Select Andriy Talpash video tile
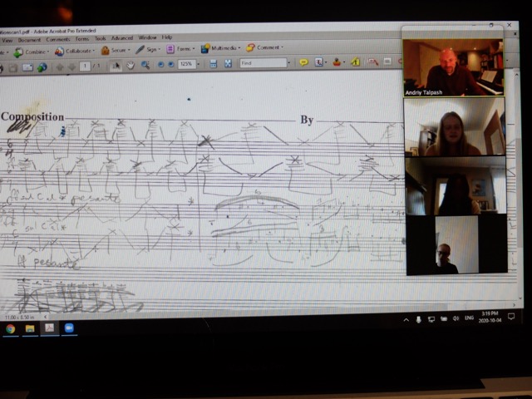Viewport: 532px width, 399px height. click(453, 67)
